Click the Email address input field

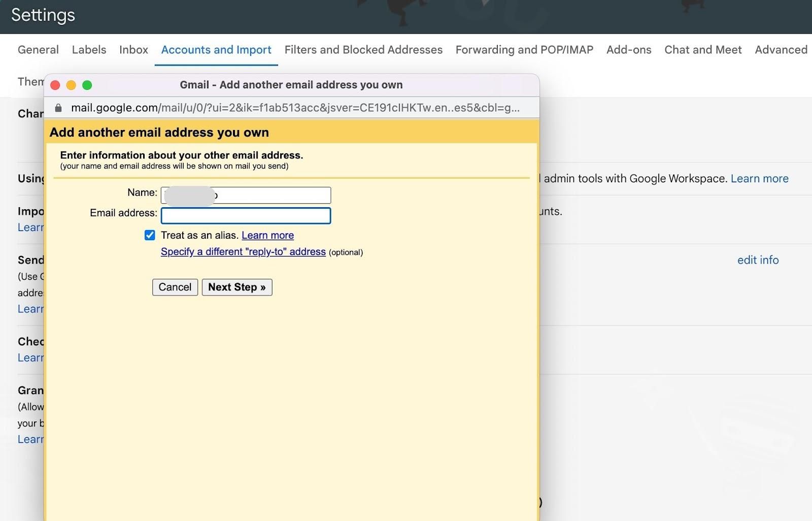pos(246,216)
